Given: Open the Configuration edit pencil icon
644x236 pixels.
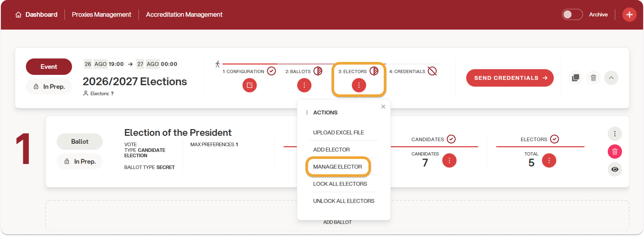Looking at the screenshot, I should tap(249, 85).
